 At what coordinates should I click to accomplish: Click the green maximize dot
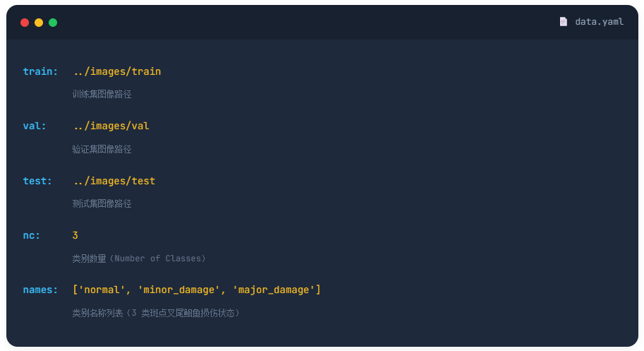(53, 23)
